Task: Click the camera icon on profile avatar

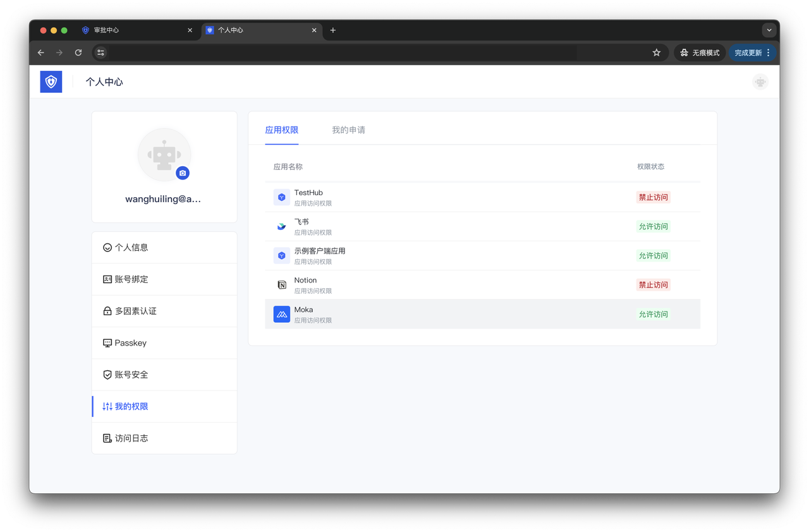Action: [183, 173]
